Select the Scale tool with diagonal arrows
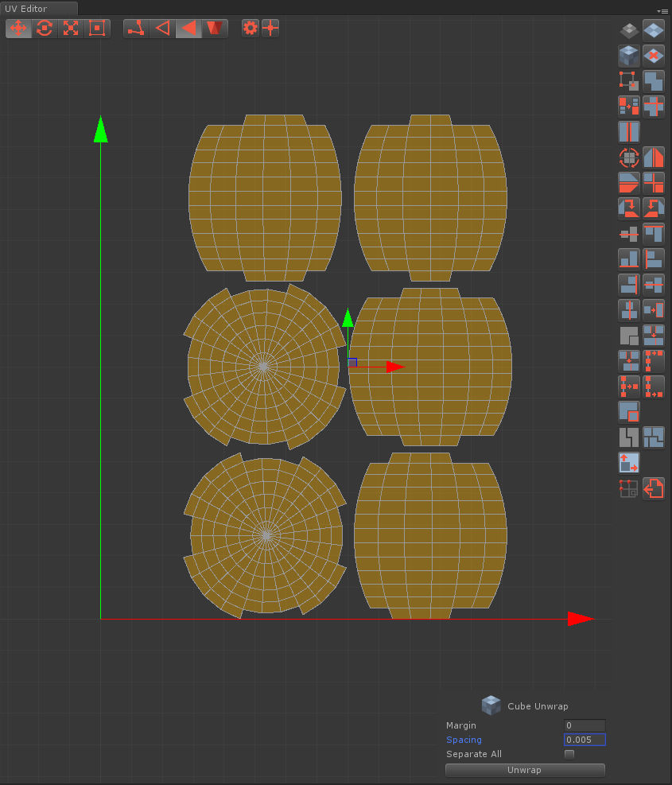Image resolution: width=672 pixels, height=785 pixels. point(71,28)
